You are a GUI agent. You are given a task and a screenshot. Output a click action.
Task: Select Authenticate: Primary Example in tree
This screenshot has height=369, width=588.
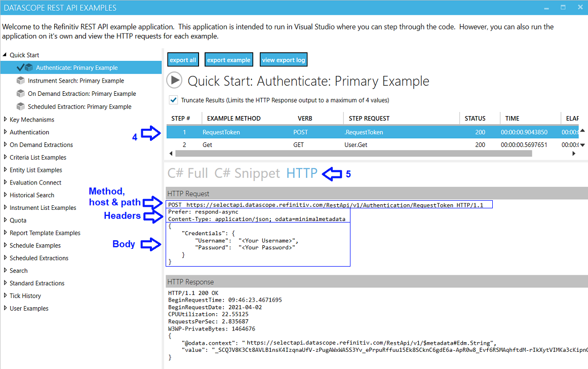click(77, 67)
